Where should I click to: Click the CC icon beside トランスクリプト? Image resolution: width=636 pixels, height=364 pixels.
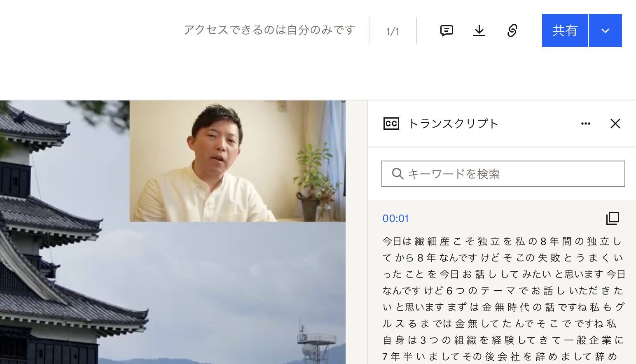point(391,124)
